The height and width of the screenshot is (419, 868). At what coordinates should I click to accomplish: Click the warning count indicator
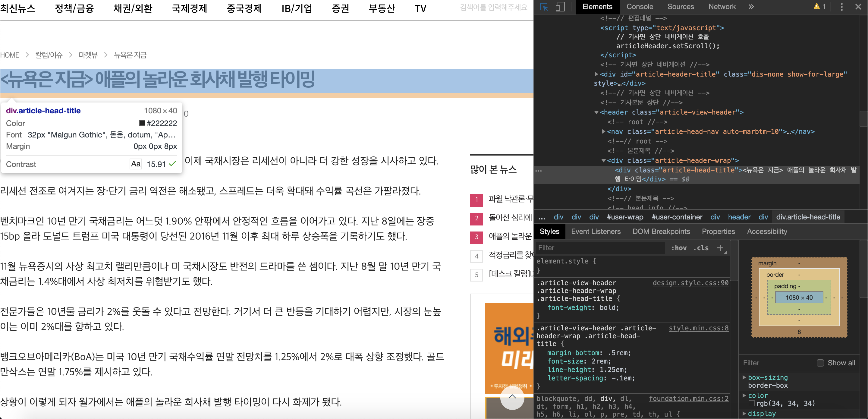pyautogui.click(x=819, y=7)
